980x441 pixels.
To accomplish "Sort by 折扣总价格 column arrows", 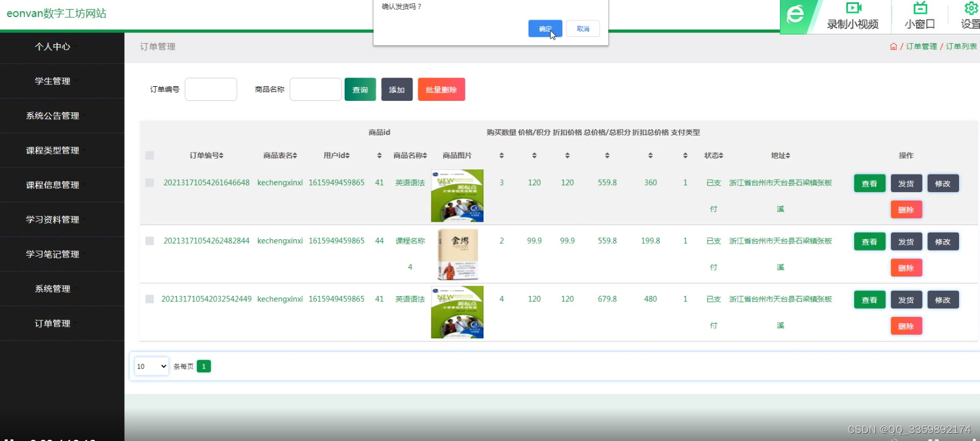I will [651, 155].
